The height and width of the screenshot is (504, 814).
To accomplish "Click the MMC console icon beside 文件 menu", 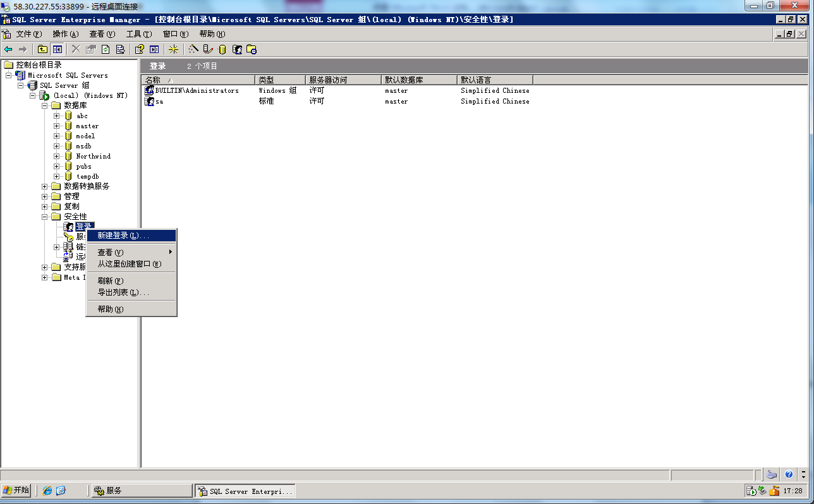I will click(7, 34).
